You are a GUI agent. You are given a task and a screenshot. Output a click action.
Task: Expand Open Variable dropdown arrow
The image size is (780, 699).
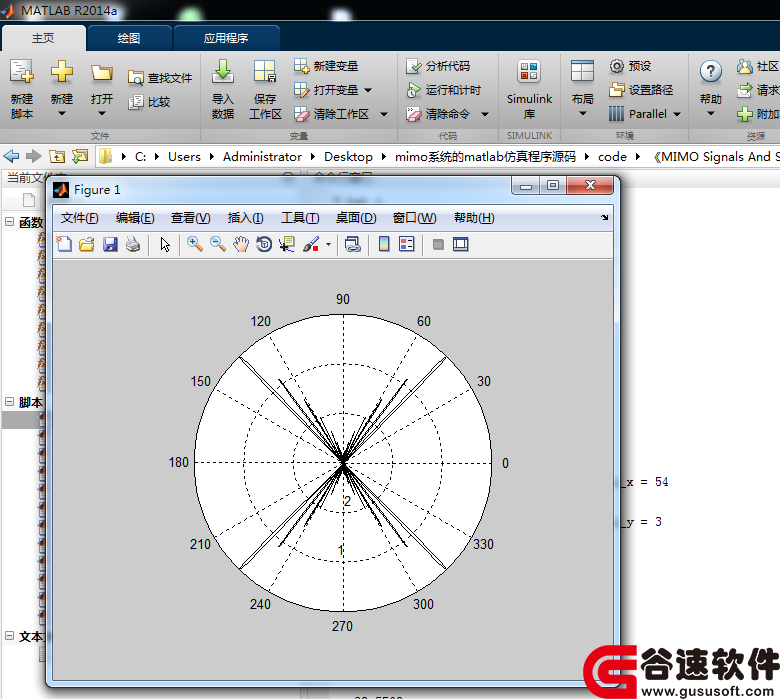[x=368, y=90]
